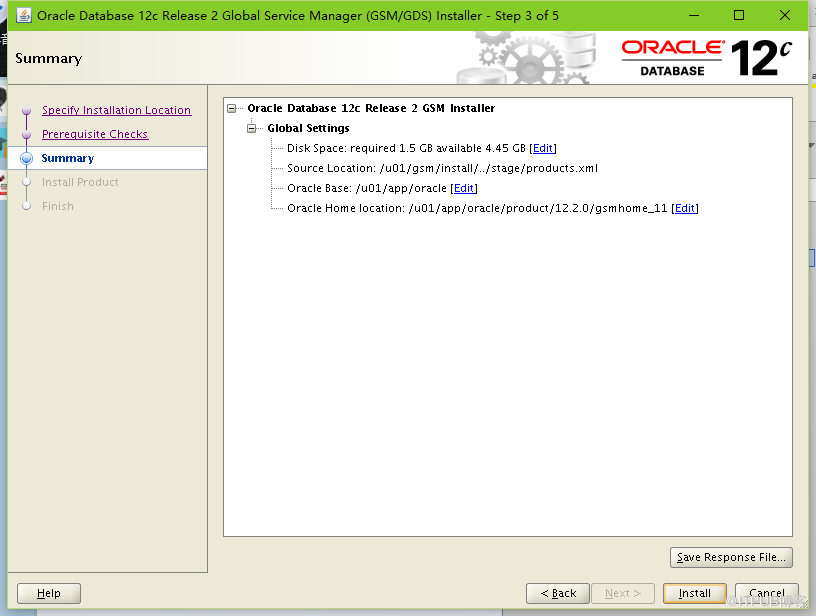Select the Summary step in sidebar
816x616 pixels.
click(x=68, y=158)
